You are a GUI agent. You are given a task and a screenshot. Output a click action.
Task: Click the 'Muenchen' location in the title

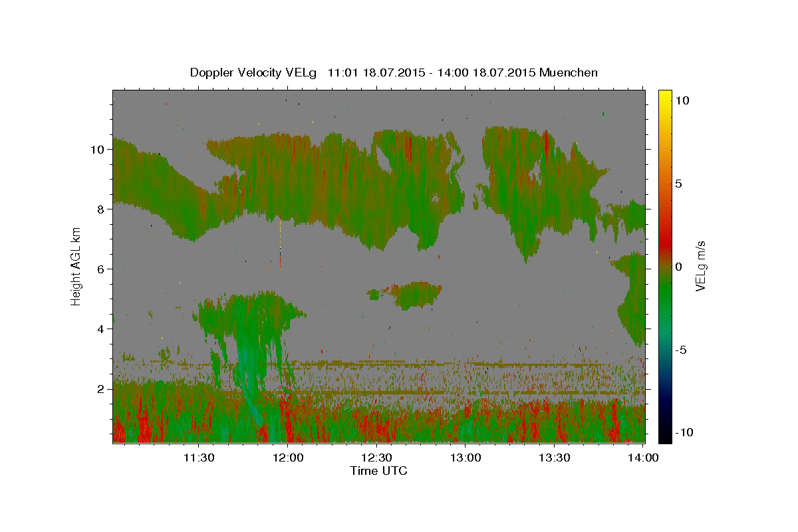[x=569, y=72]
